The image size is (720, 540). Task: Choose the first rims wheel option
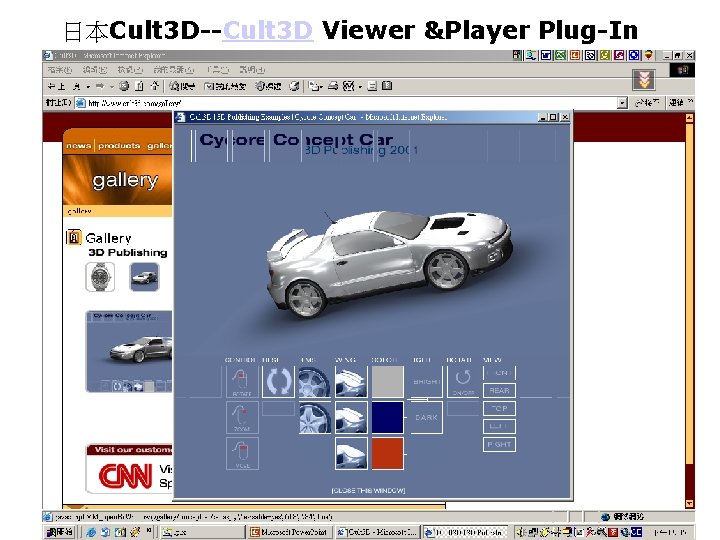tap(315, 382)
